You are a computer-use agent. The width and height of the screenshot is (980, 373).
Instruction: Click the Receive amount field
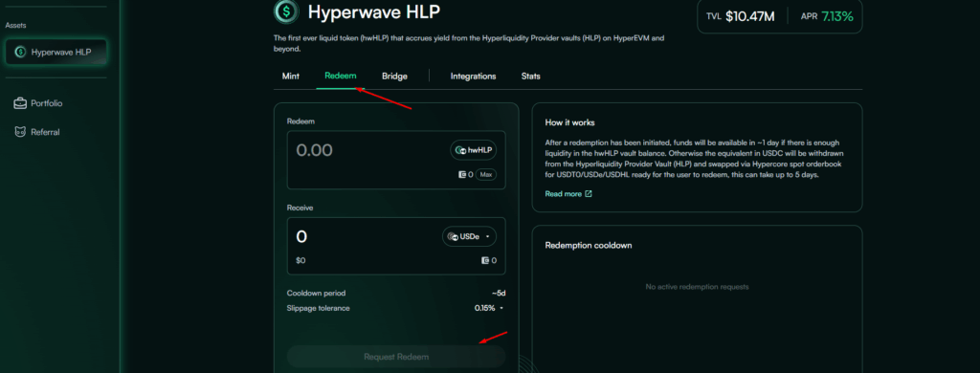[x=301, y=237]
